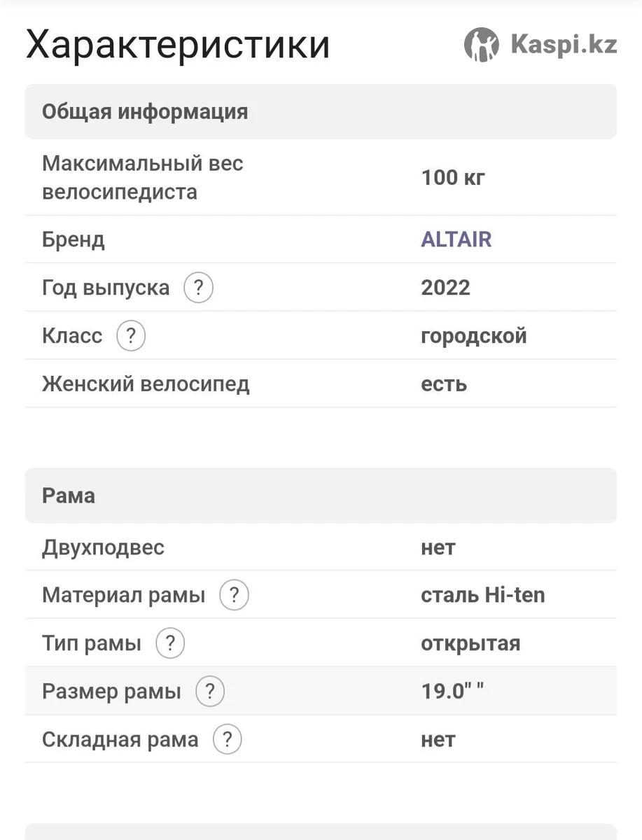This screenshot has height=840, width=642.
Task: Tap the Двухподвес row label
Action: tap(103, 547)
